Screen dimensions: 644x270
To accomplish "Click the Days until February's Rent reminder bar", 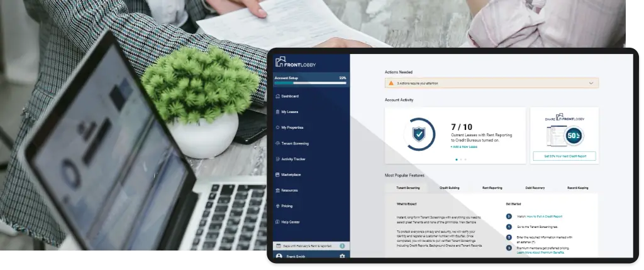I will (x=311, y=246).
